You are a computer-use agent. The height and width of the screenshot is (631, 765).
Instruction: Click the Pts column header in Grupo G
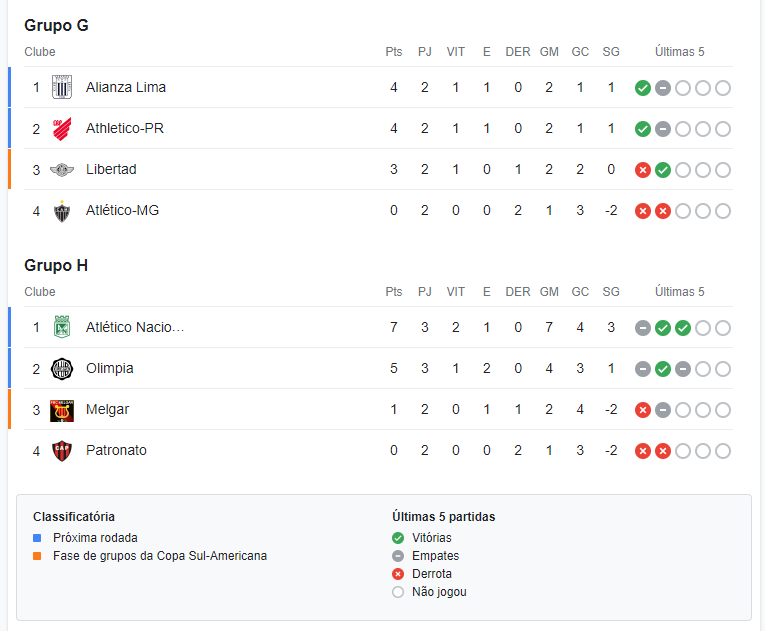tap(394, 52)
